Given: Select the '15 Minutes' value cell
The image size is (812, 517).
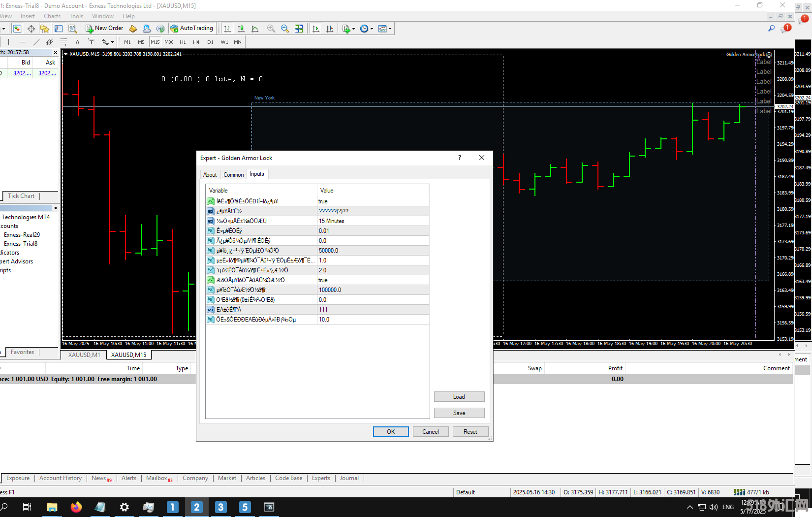Looking at the screenshot, I should (x=373, y=221).
